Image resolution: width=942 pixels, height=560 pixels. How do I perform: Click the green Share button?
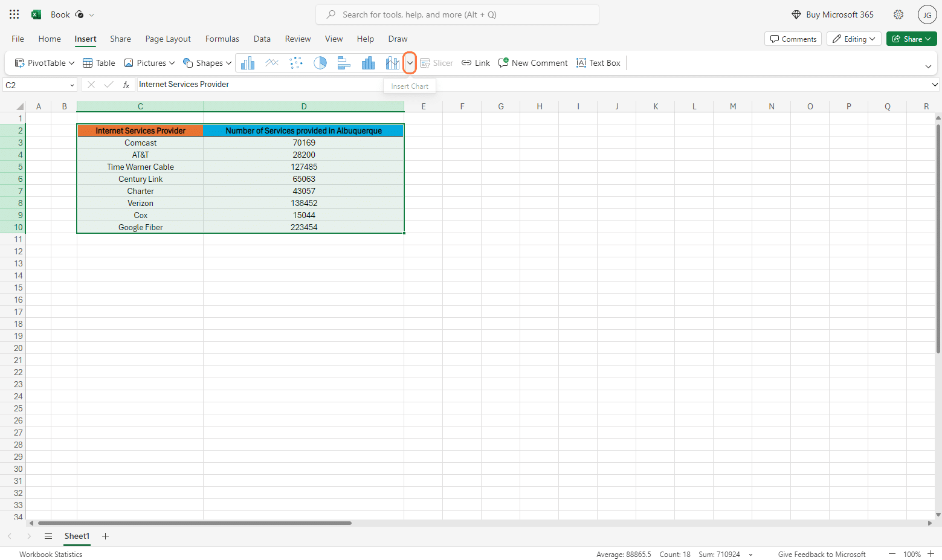pos(911,39)
